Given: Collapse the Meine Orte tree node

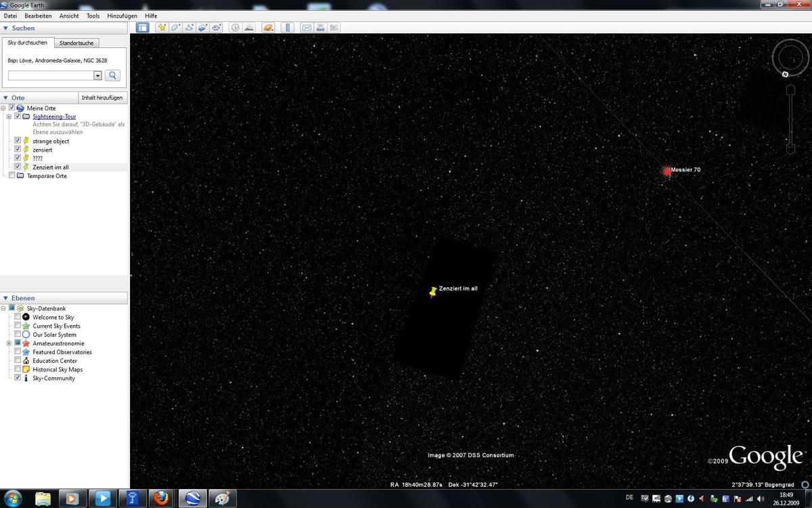Looking at the screenshot, I should coord(3,108).
